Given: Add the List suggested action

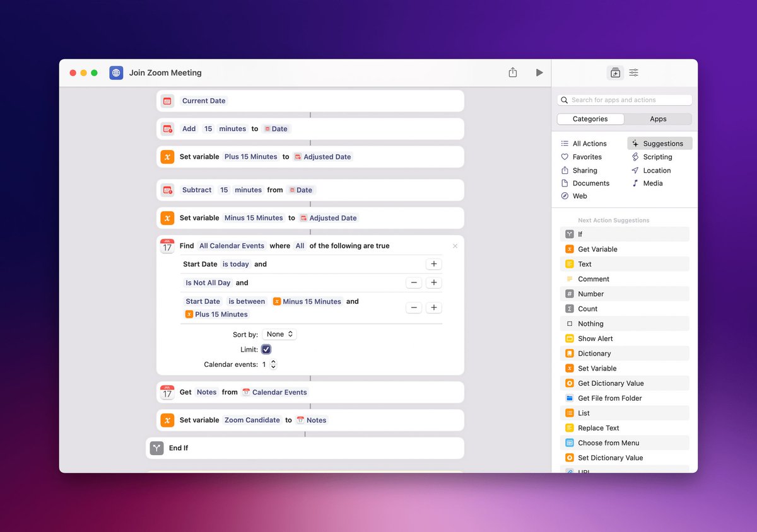Looking at the screenshot, I should (x=625, y=413).
